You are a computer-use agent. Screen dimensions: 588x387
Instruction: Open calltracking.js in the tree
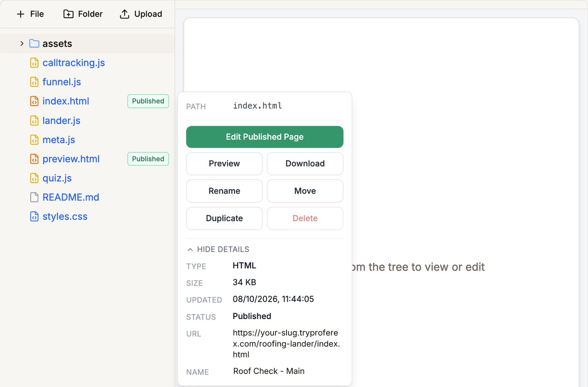(x=74, y=63)
